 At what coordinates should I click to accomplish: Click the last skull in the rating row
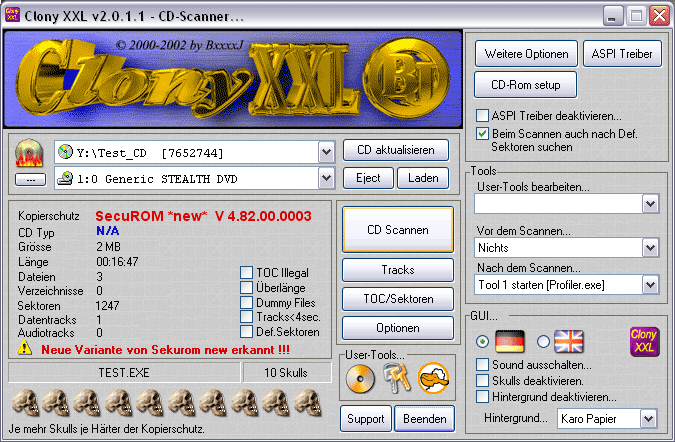308,402
